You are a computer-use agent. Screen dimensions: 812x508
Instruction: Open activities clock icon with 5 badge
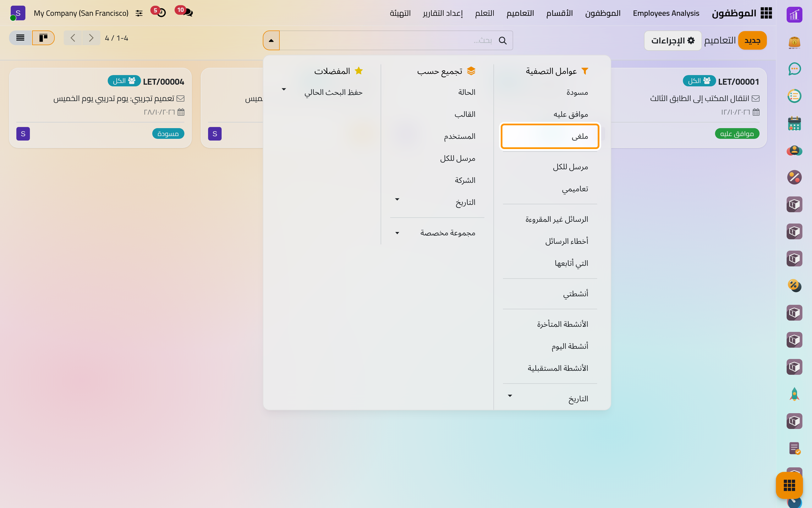[159, 12]
